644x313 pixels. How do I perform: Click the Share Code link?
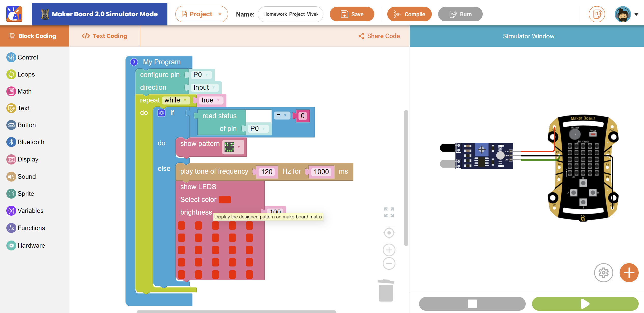tap(379, 36)
